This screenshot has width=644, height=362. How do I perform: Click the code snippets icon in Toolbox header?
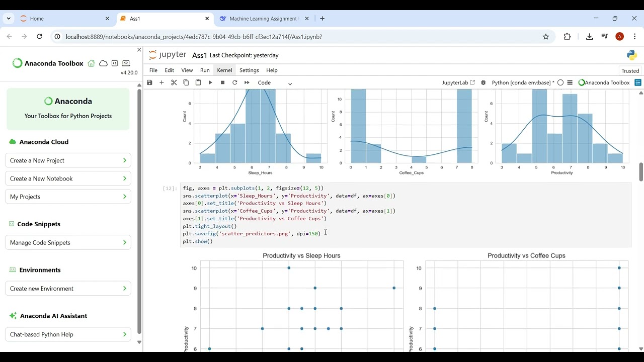(115, 63)
